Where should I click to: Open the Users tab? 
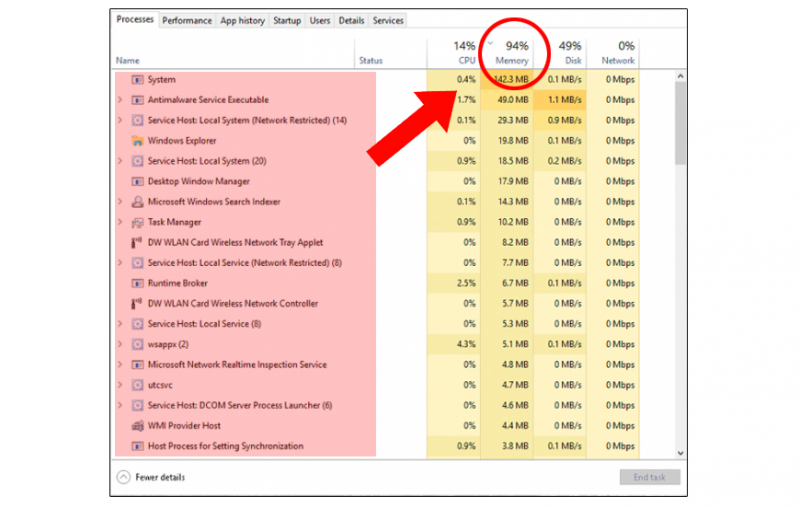coord(320,20)
